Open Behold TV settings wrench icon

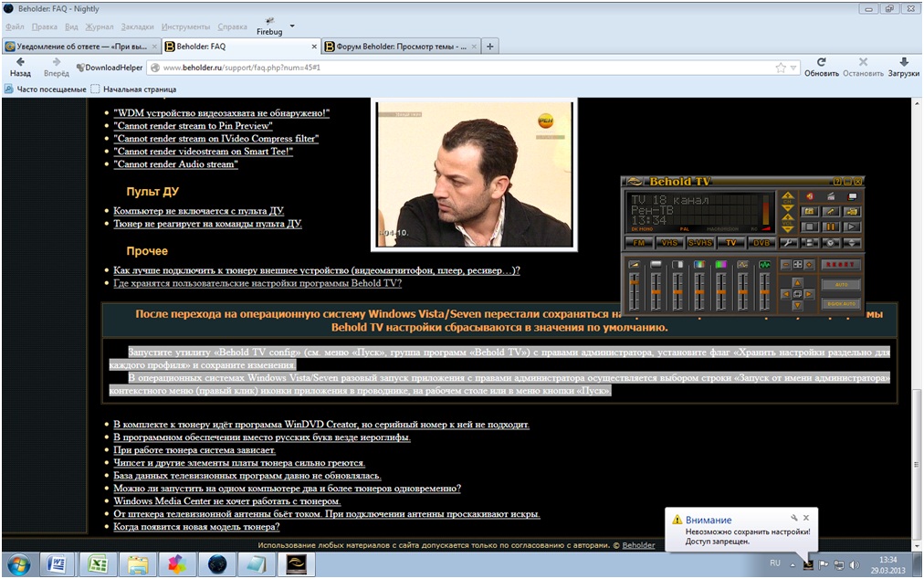pos(787,243)
